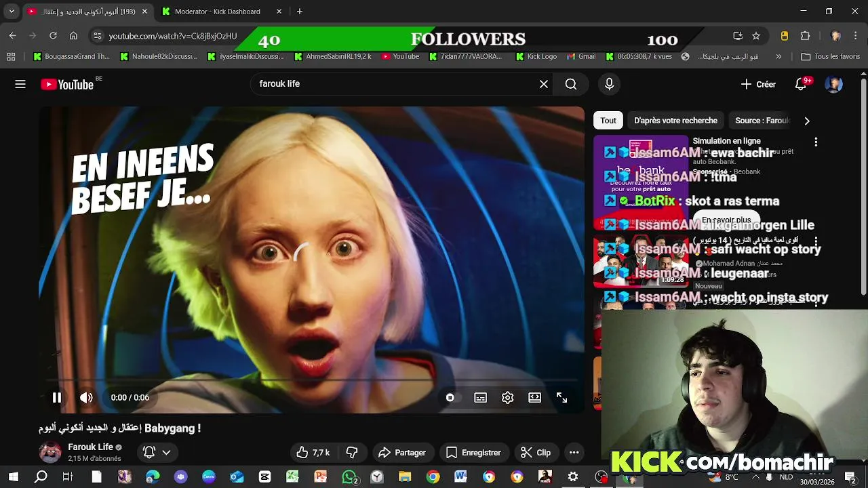The width and height of the screenshot is (868, 488).
Task: Open a new browser tab
Action: tap(299, 12)
